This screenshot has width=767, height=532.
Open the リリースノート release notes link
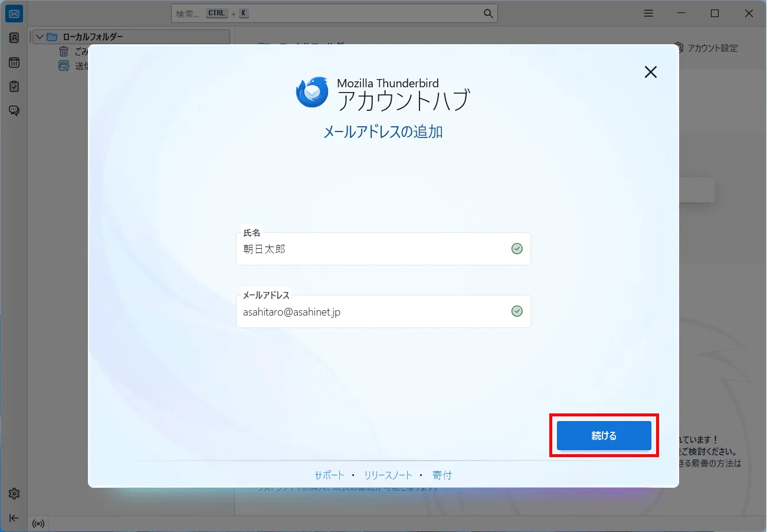pos(389,475)
